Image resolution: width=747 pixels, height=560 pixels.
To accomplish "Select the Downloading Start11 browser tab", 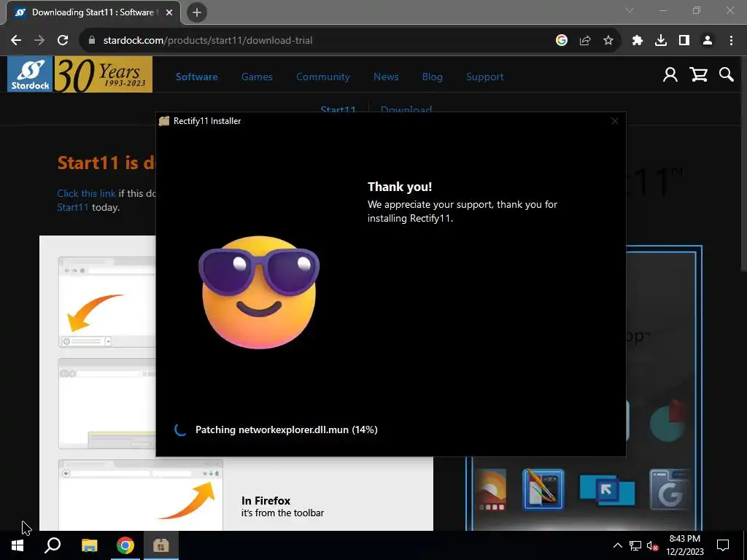I will coord(93,12).
